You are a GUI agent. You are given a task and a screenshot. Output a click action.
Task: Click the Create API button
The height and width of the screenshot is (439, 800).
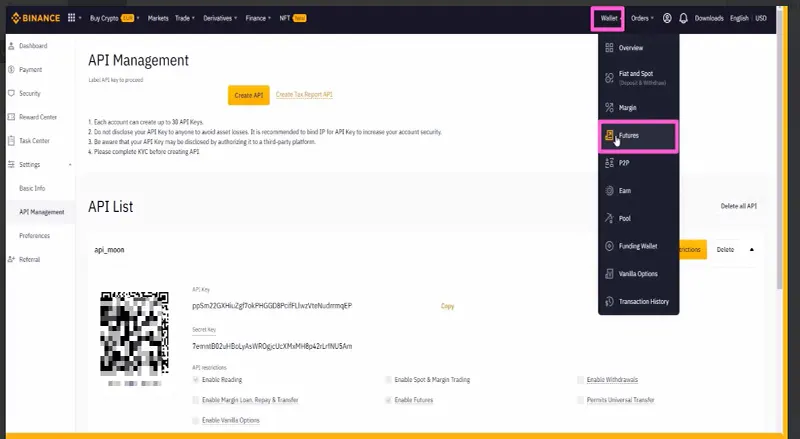(x=248, y=95)
